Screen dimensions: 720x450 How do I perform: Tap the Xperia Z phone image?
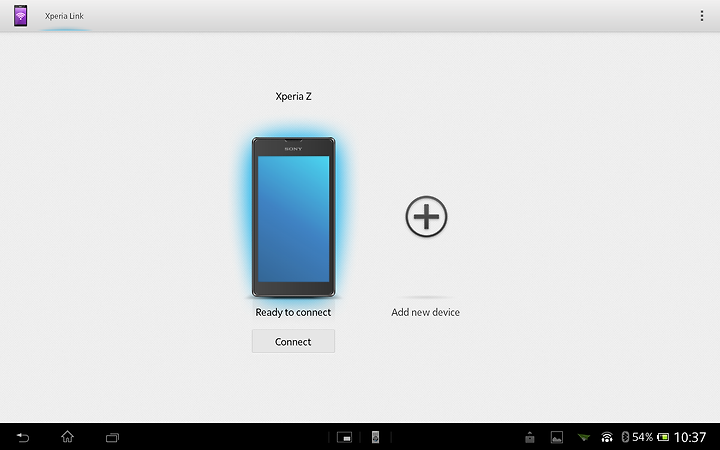293,217
